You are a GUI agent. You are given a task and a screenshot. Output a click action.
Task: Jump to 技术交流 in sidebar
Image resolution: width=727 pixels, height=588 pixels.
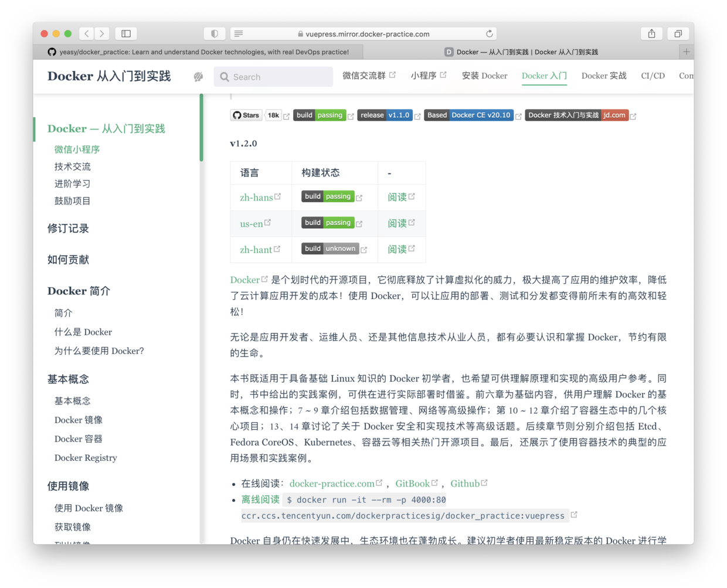(72, 166)
